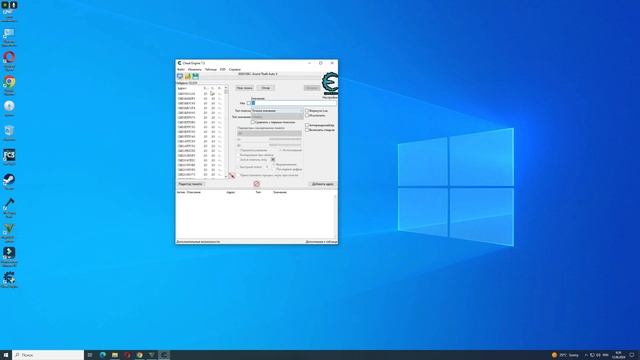The width and height of the screenshot is (640, 360).
Task: Click the taskbar clock
Action: (x=619, y=355)
